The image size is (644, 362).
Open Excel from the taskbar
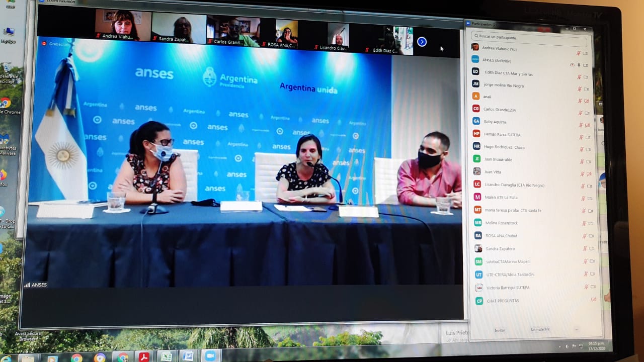(166, 357)
